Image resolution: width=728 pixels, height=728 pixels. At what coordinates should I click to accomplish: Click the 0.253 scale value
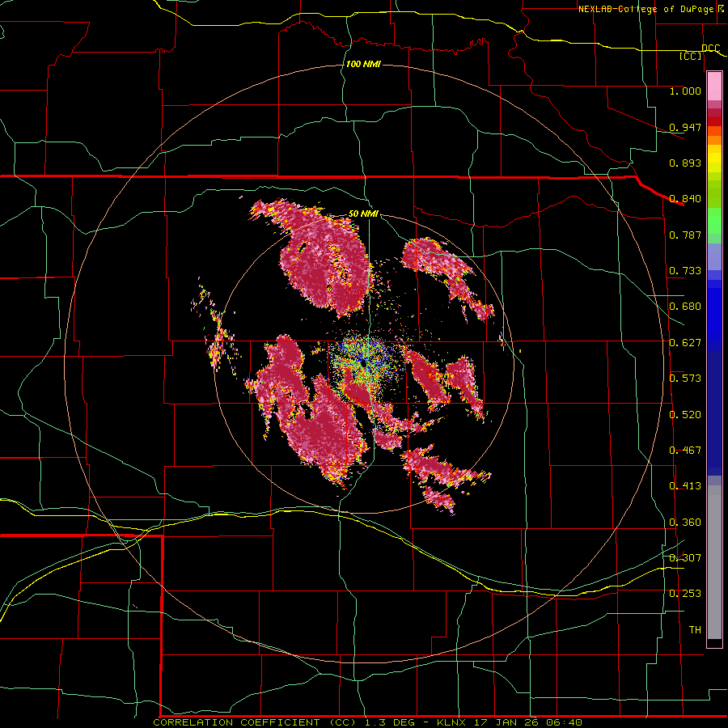685,594
